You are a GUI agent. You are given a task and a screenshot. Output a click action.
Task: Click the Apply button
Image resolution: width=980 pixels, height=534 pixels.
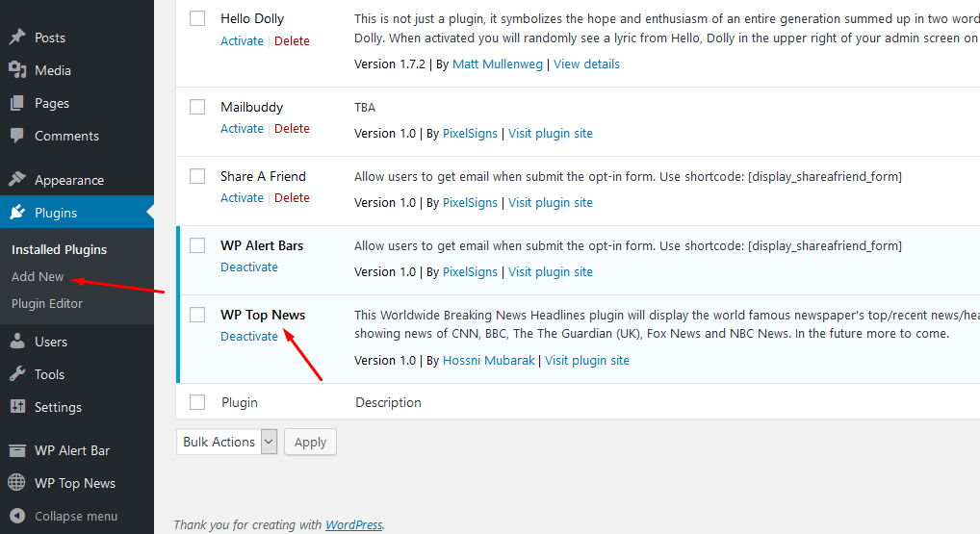(311, 442)
